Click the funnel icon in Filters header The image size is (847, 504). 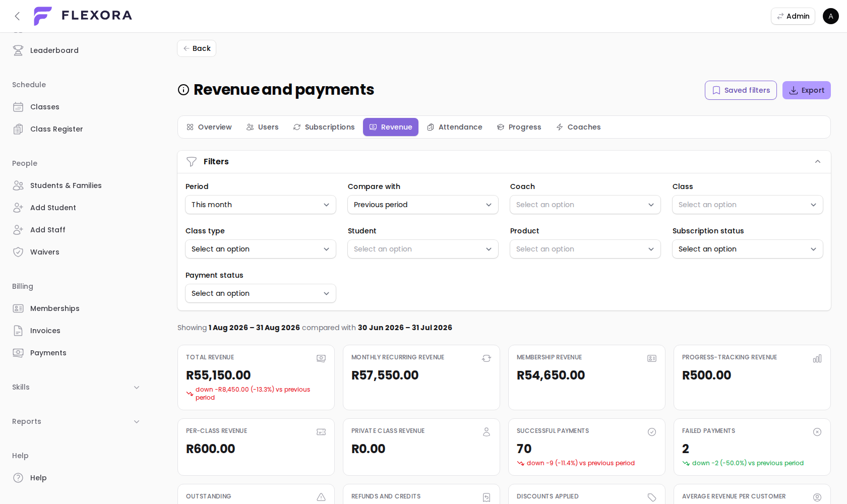(192, 162)
